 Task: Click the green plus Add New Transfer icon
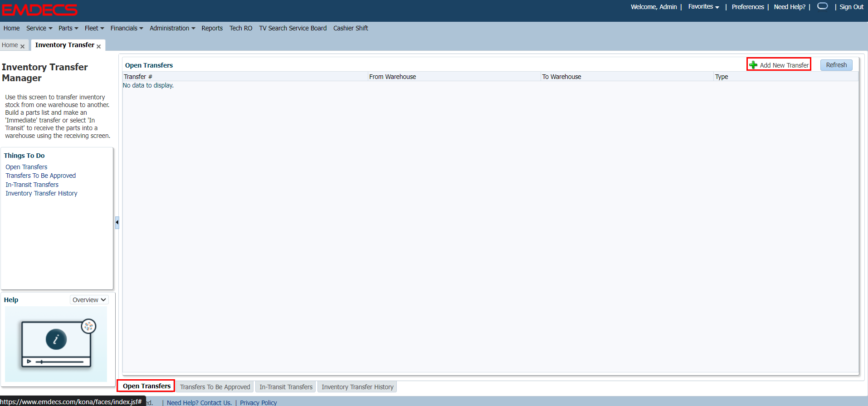pos(753,65)
